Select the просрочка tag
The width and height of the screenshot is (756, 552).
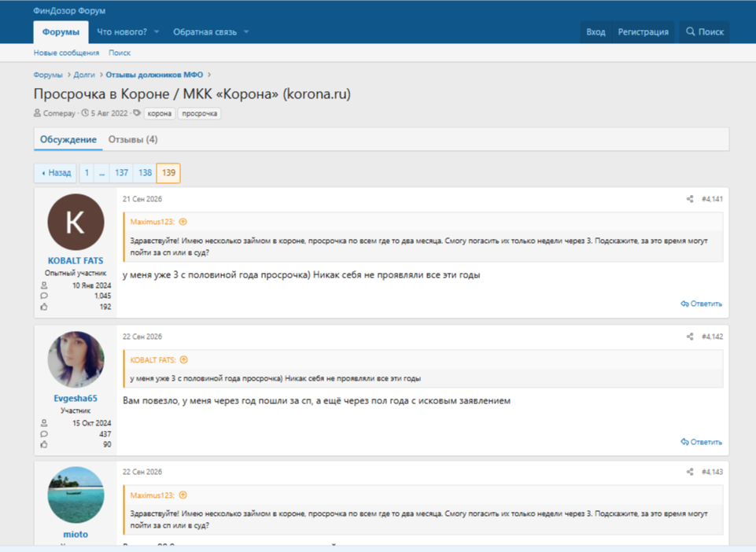pyautogui.click(x=200, y=114)
